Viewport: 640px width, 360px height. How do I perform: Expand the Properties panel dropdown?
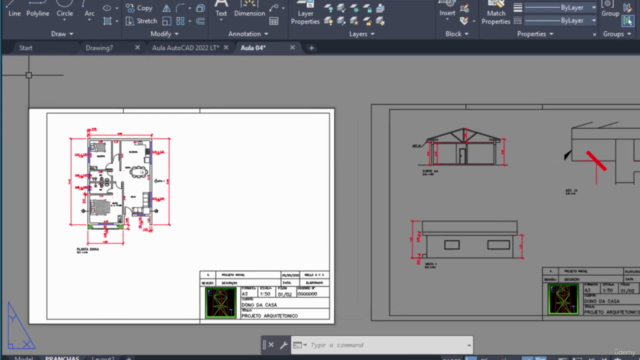click(535, 34)
